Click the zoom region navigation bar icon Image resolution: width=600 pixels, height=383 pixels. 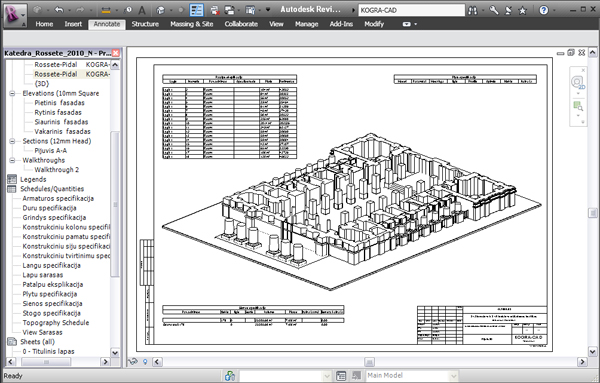click(x=578, y=107)
